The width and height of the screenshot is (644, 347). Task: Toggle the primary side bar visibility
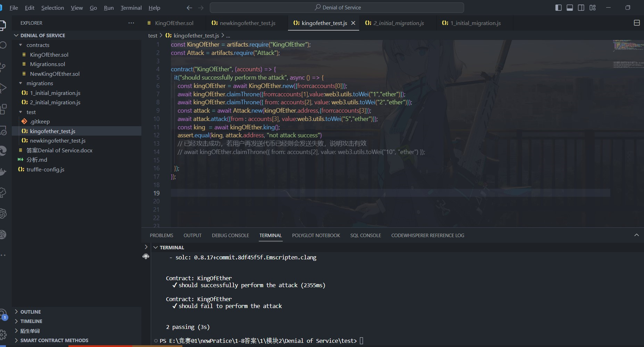tap(559, 8)
